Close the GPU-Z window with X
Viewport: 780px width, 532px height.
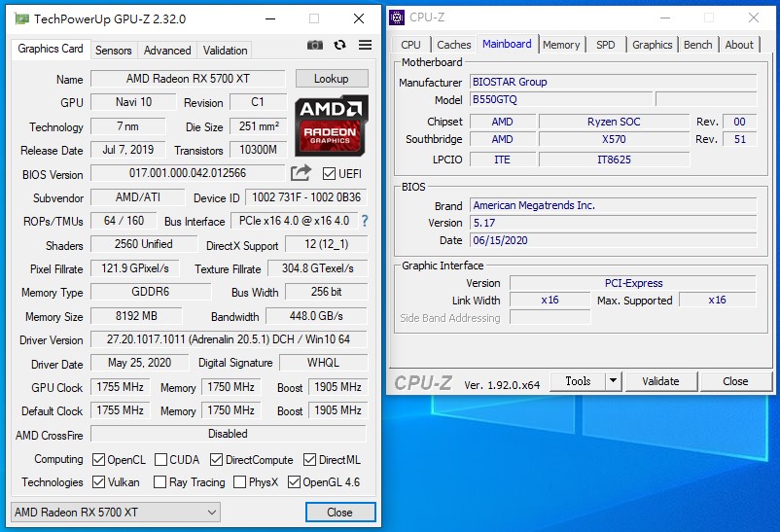coord(359,18)
